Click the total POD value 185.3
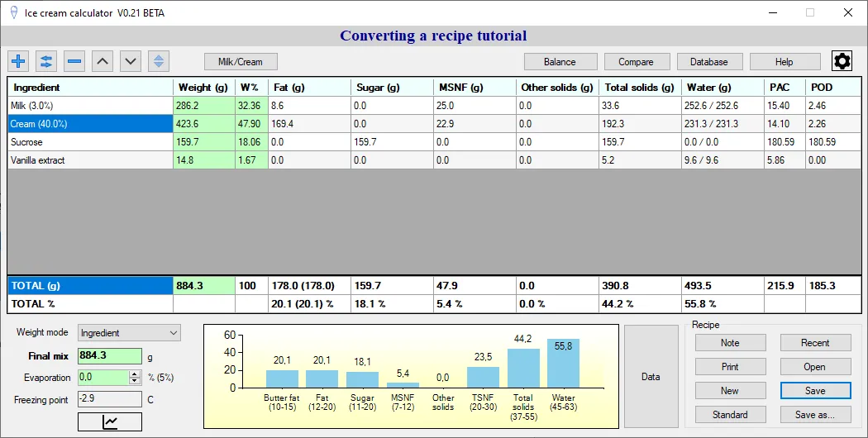The height and width of the screenshot is (438, 868). point(833,286)
